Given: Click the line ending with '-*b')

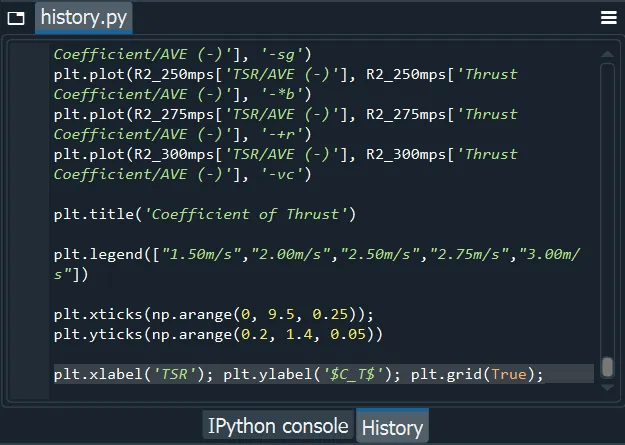Looking at the screenshot, I should [x=183, y=94].
